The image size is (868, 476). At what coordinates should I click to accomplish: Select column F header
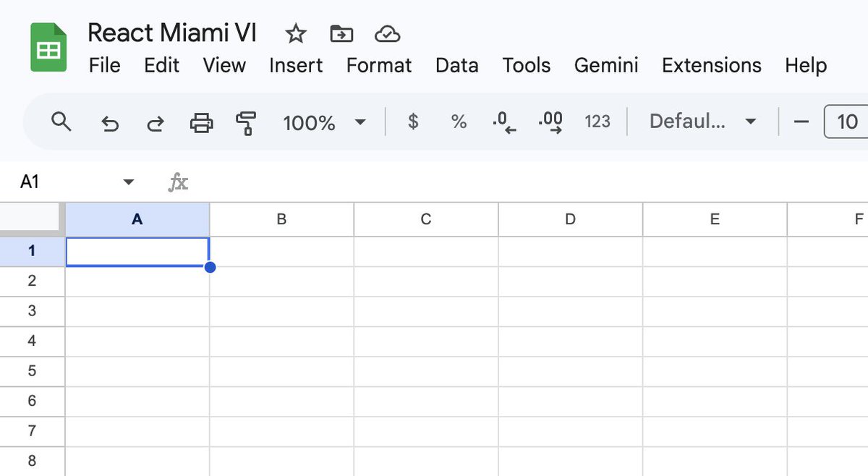pos(827,219)
